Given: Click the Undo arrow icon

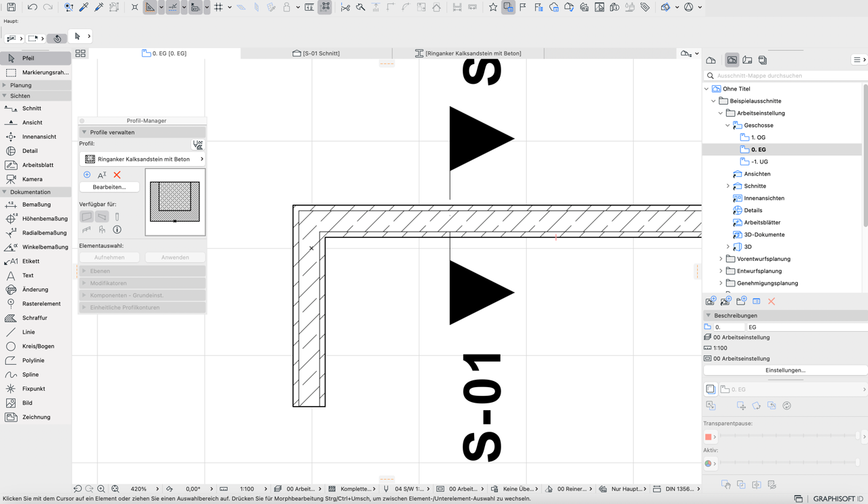Looking at the screenshot, I should click(32, 7).
